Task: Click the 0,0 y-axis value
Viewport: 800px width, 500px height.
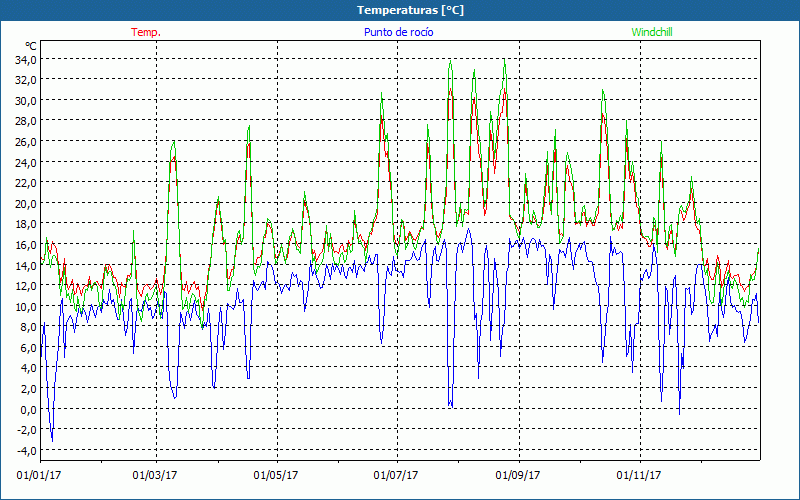Action: (29, 410)
